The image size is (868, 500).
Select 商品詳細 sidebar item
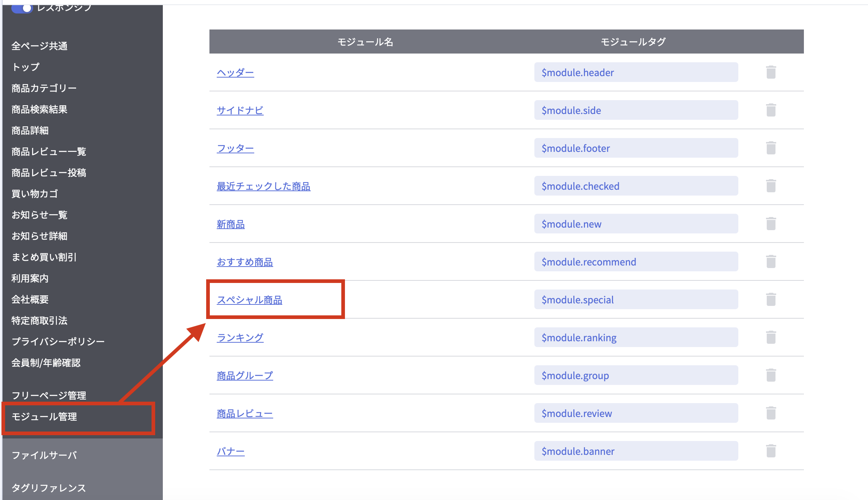pyautogui.click(x=30, y=130)
